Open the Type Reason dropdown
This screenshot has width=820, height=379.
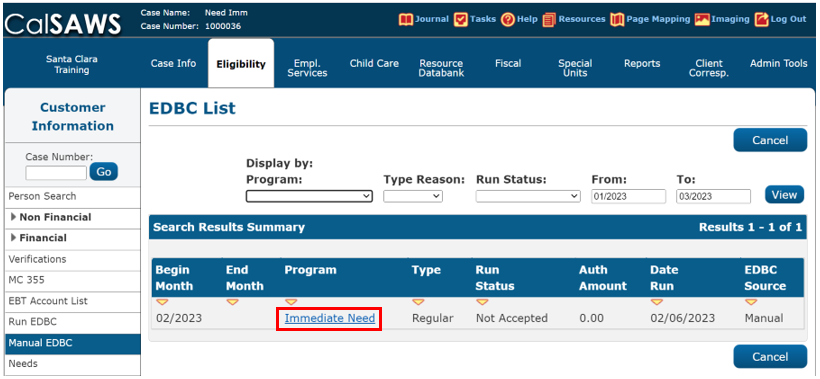coord(413,196)
